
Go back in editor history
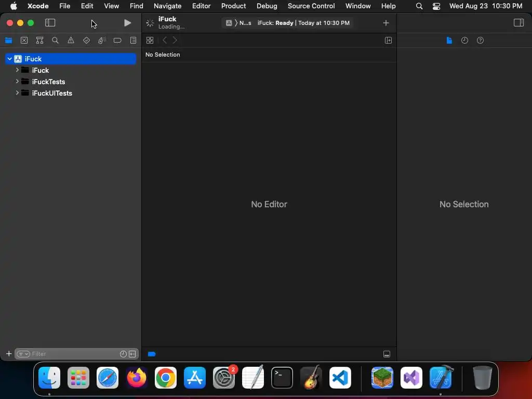(165, 41)
